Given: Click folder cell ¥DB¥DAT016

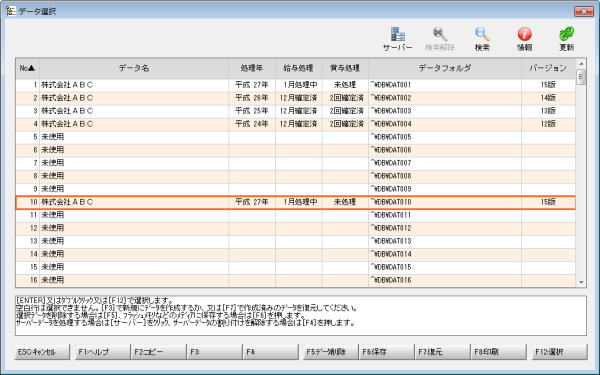Looking at the screenshot, I should pos(445,280).
